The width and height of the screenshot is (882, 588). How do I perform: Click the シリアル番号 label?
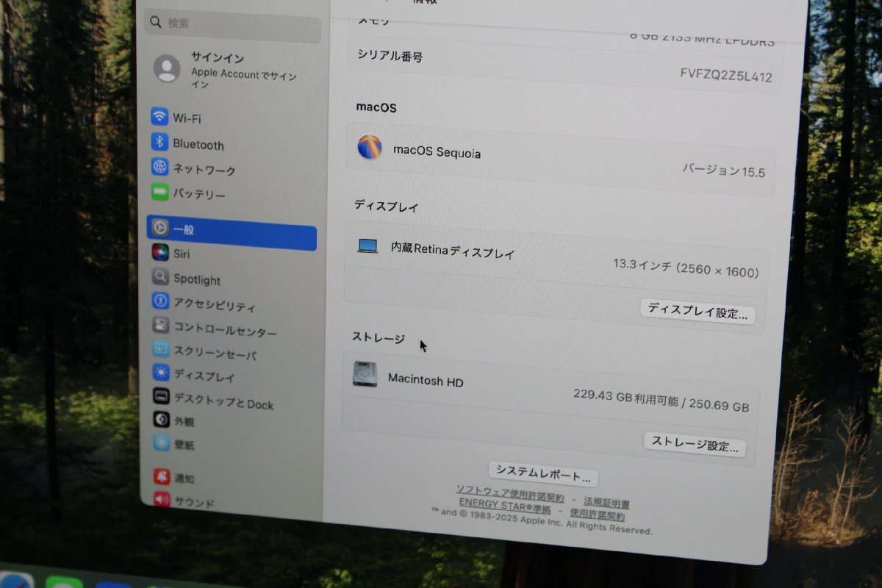[x=390, y=55]
